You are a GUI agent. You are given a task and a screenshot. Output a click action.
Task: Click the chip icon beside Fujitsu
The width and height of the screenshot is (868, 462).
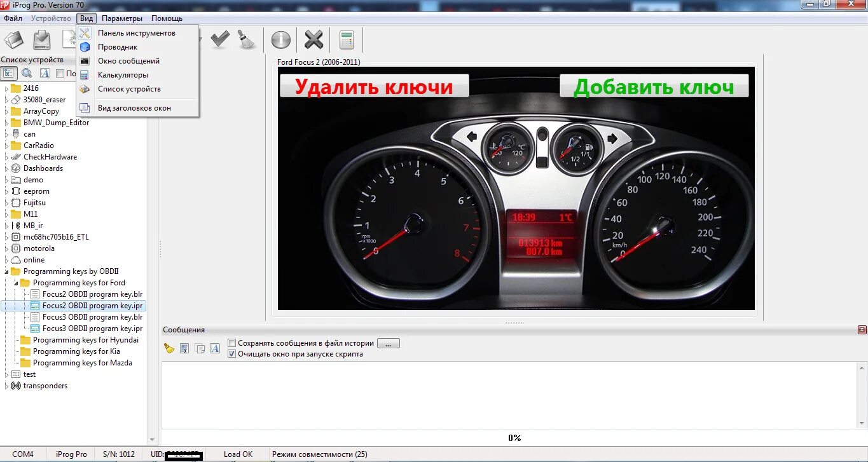point(16,203)
